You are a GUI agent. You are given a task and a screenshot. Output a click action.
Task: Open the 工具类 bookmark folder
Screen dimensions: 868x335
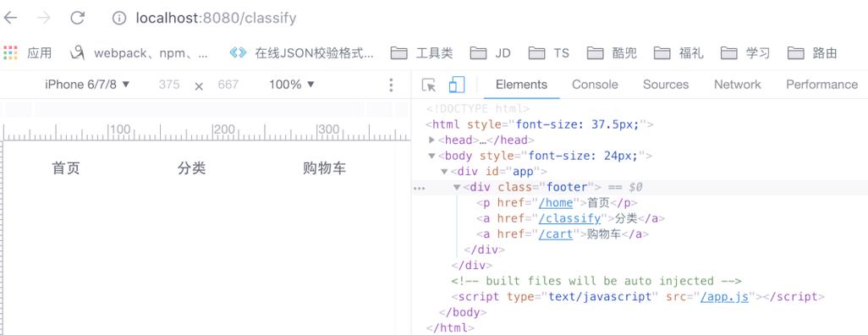click(x=422, y=52)
